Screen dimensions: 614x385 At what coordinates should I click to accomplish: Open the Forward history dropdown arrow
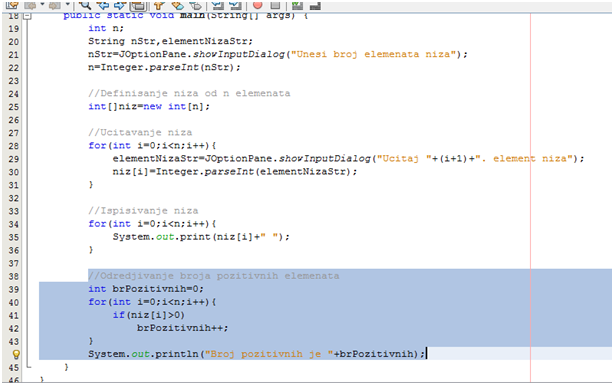(67, 5)
